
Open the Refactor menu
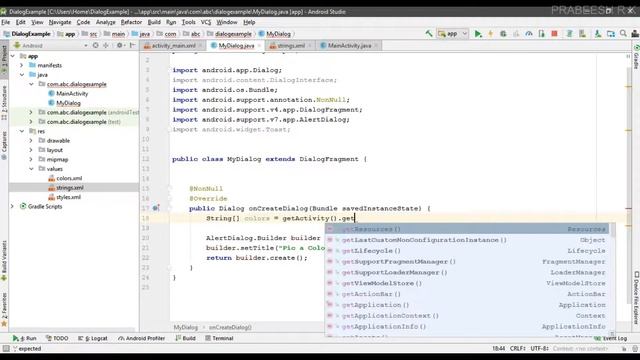[131, 22]
